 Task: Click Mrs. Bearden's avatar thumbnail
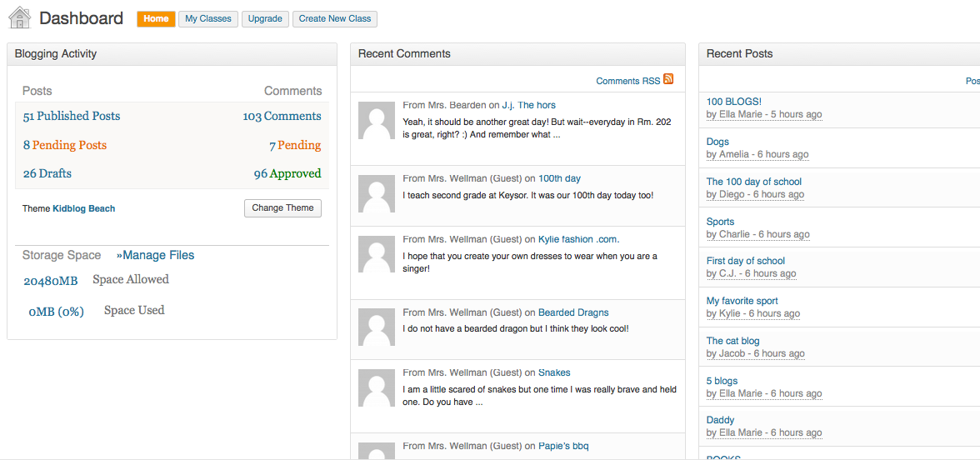(376, 121)
